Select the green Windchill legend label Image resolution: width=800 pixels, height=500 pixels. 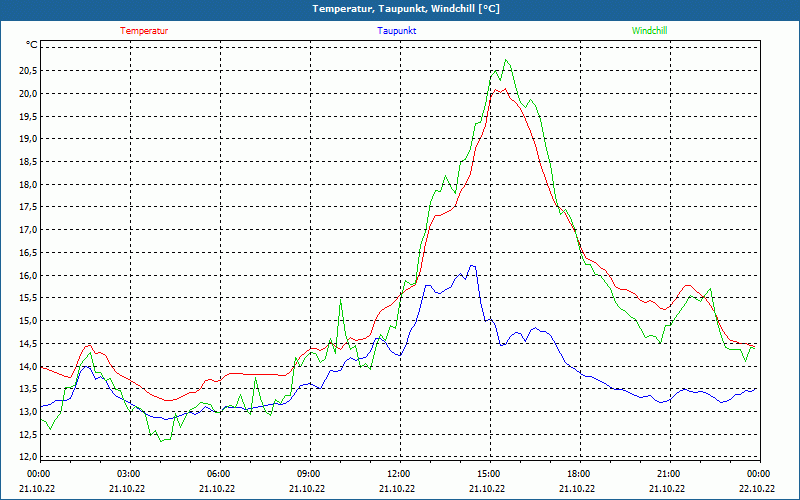[649, 30]
